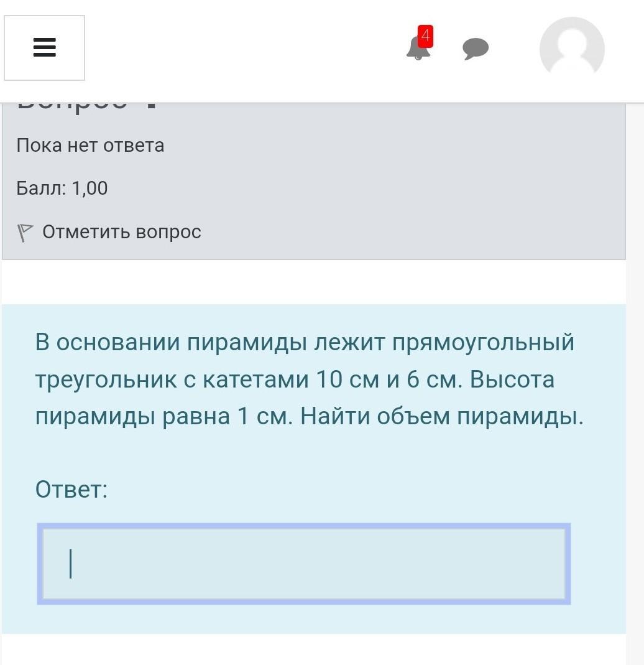Click the Пока нет ответа status text
The width and height of the screenshot is (644, 665).
click(91, 146)
